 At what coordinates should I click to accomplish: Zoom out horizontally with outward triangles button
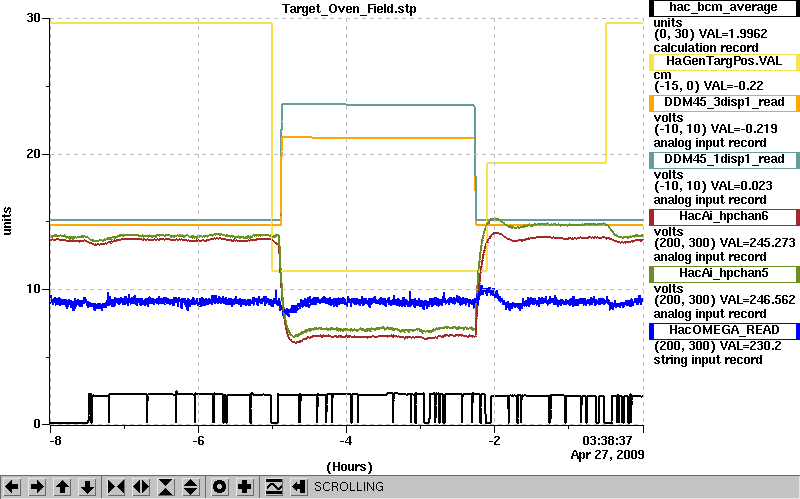click(x=141, y=487)
